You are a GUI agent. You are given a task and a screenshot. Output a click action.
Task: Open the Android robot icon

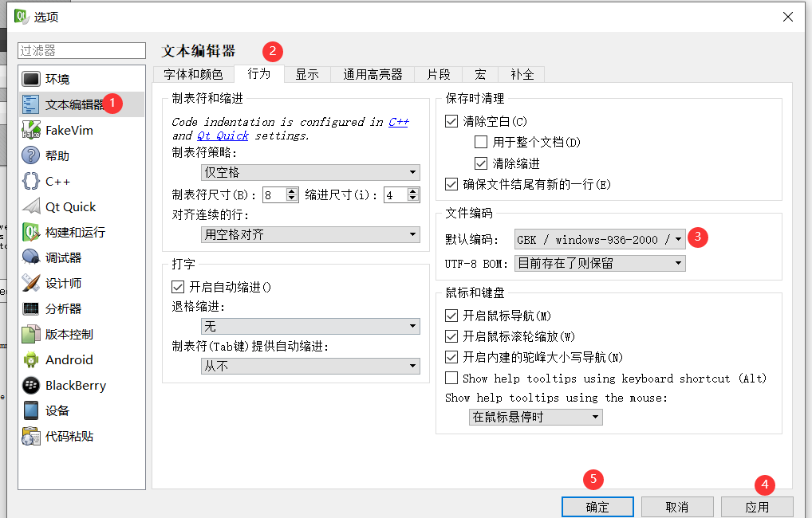click(30, 359)
